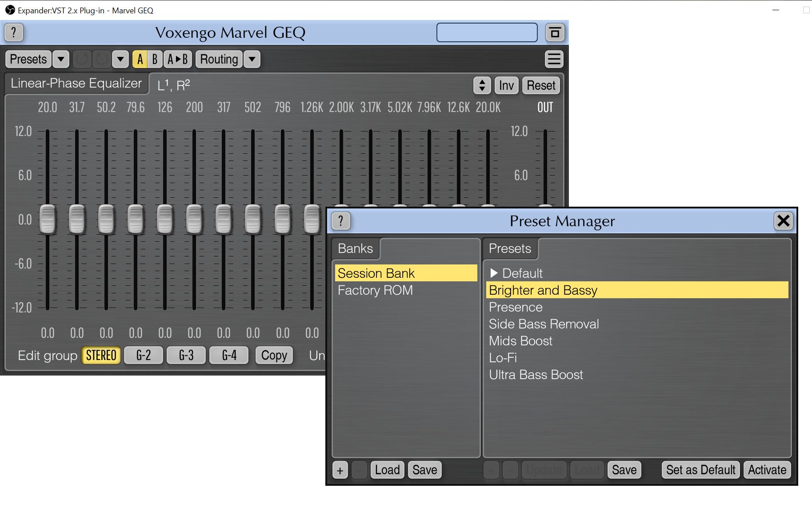Open the Preset Manager help button

[341, 221]
